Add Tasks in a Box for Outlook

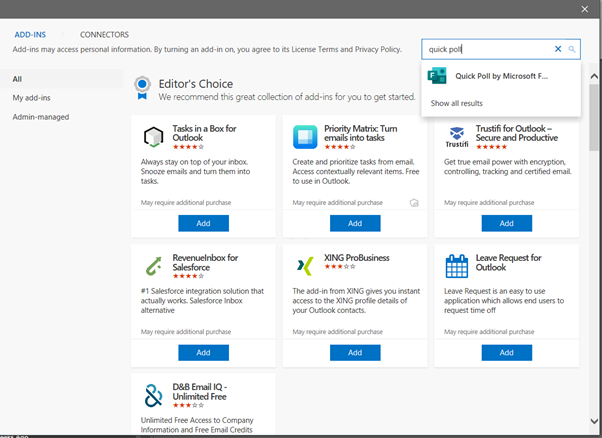(x=203, y=223)
